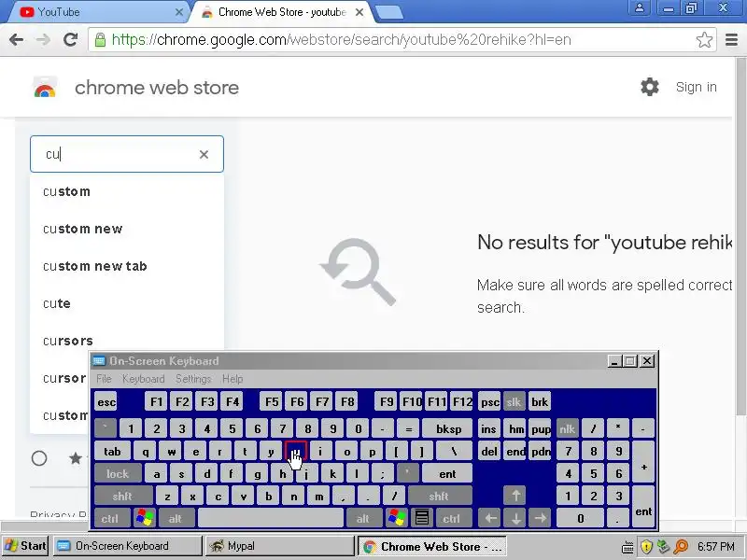Choose the "cursors" search suggestion

coord(127,341)
